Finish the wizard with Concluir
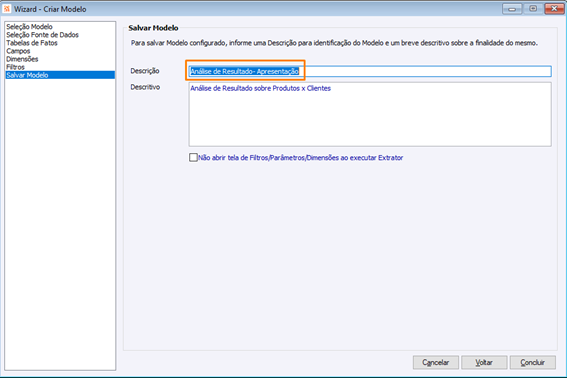The width and height of the screenshot is (567, 378). tap(533, 362)
